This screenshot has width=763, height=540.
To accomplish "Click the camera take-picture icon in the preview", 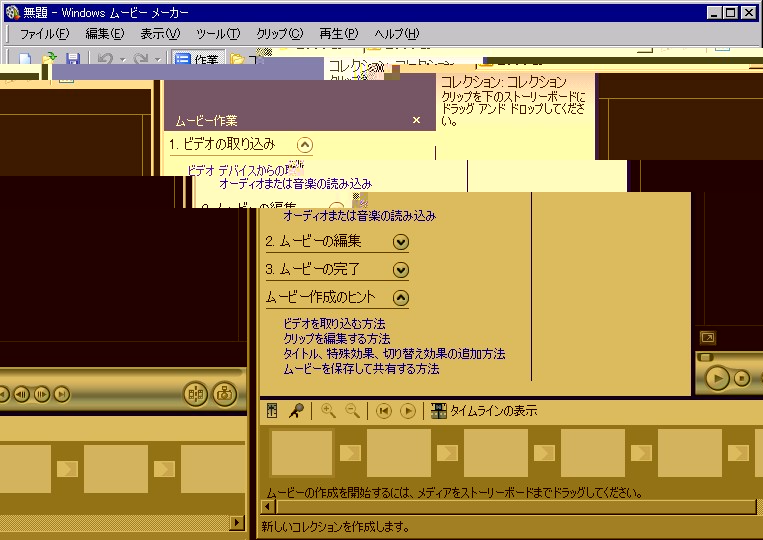I will pos(225,394).
